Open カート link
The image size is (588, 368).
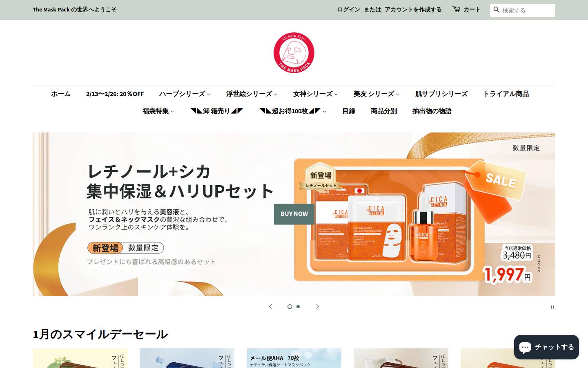pyautogui.click(x=472, y=9)
